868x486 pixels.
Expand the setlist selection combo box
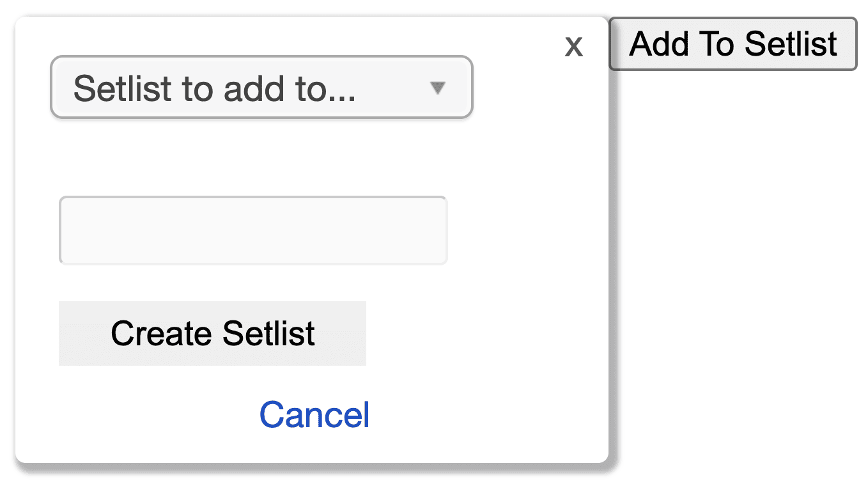(261, 88)
